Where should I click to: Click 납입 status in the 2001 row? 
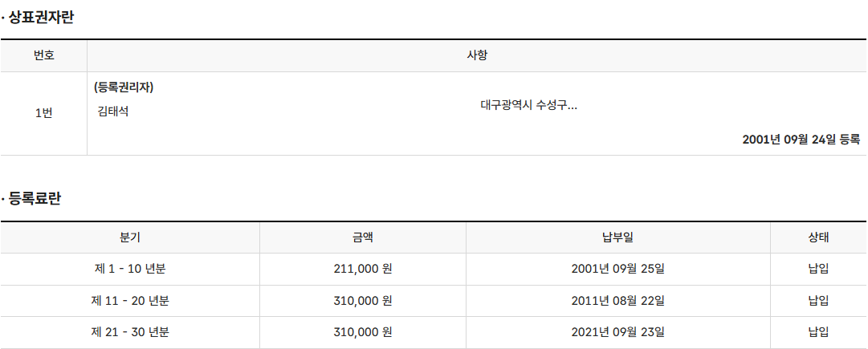[x=819, y=270]
